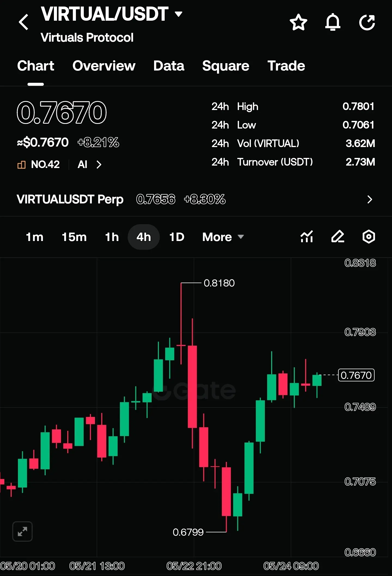This screenshot has height=576, width=392.
Task: Tap the 0.7903 price axis label
Action: click(x=360, y=332)
